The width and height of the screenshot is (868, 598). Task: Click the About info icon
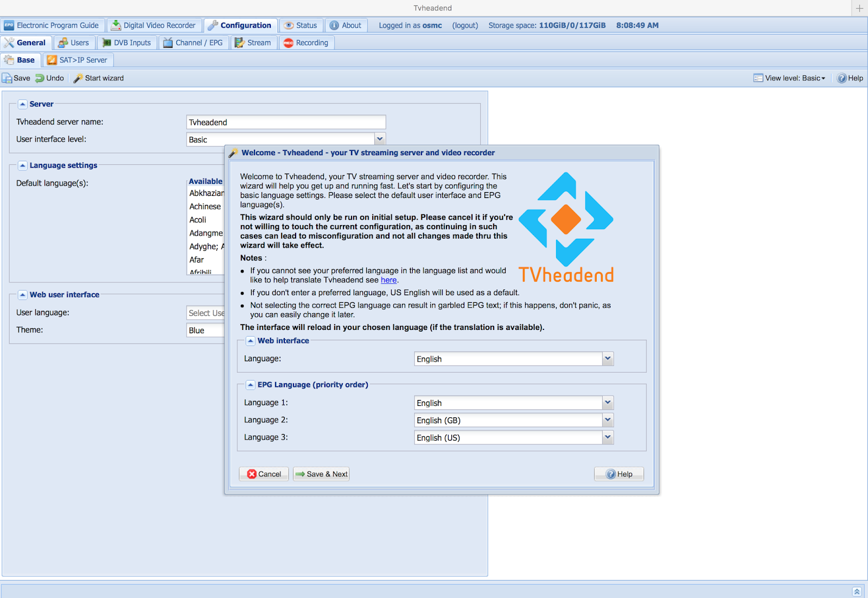tap(334, 26)
